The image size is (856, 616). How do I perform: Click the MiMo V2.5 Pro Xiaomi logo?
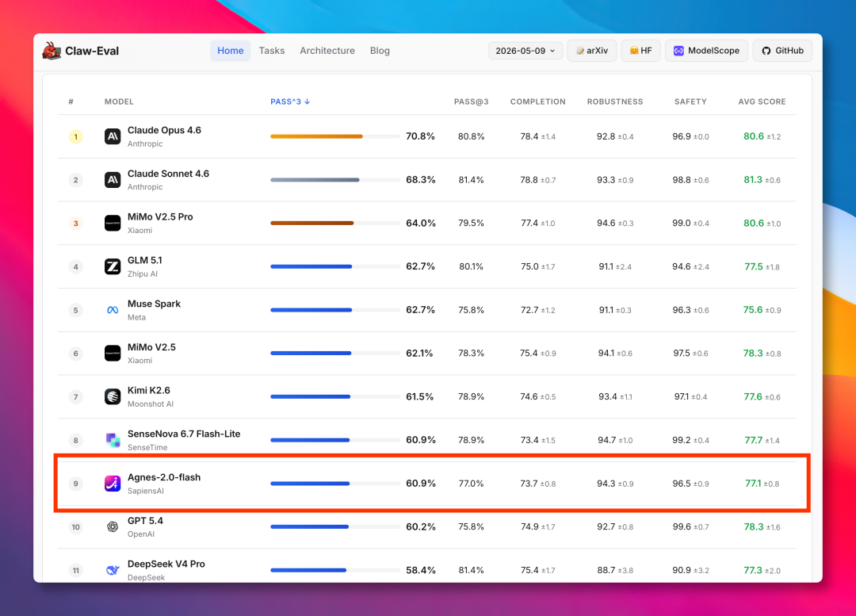click(x=113, y=224)
